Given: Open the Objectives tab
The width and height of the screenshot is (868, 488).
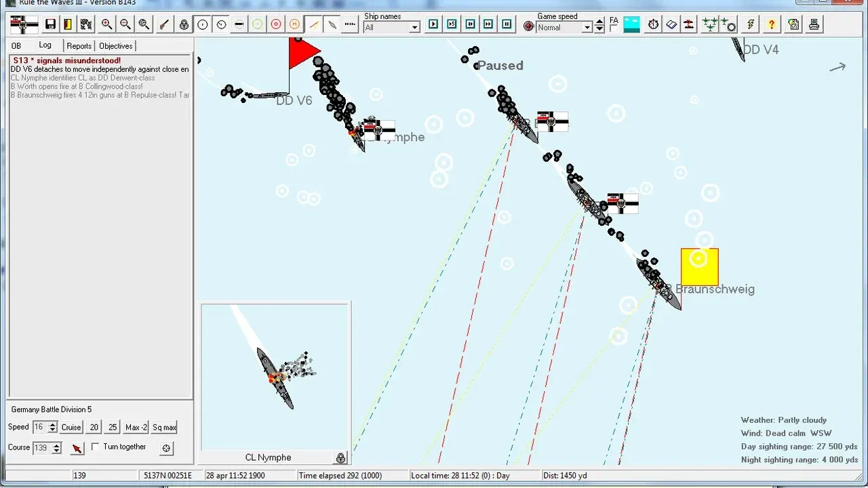Looking at the screenshot, I should pyautogui.click(x=115, y=45).
